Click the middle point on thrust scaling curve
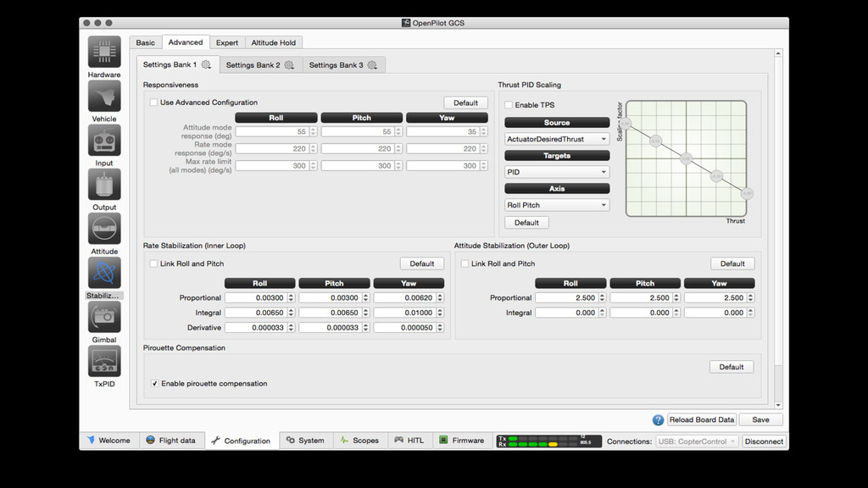This screenshot has width=868, height=488. tap(686, 158)
